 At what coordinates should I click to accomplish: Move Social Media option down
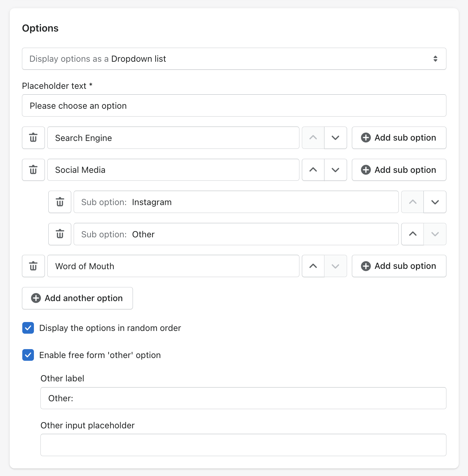[335, 170]
